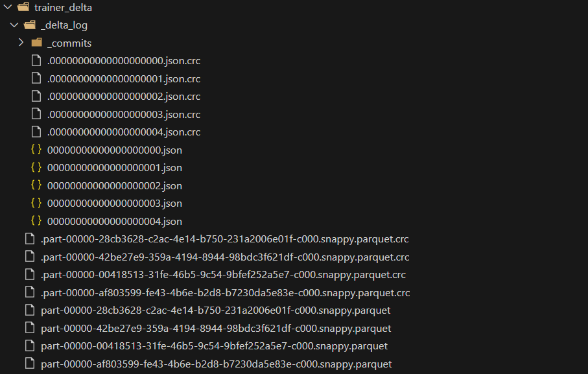Select the _commits folder name

pyautogui.click(x=69, y=43)
